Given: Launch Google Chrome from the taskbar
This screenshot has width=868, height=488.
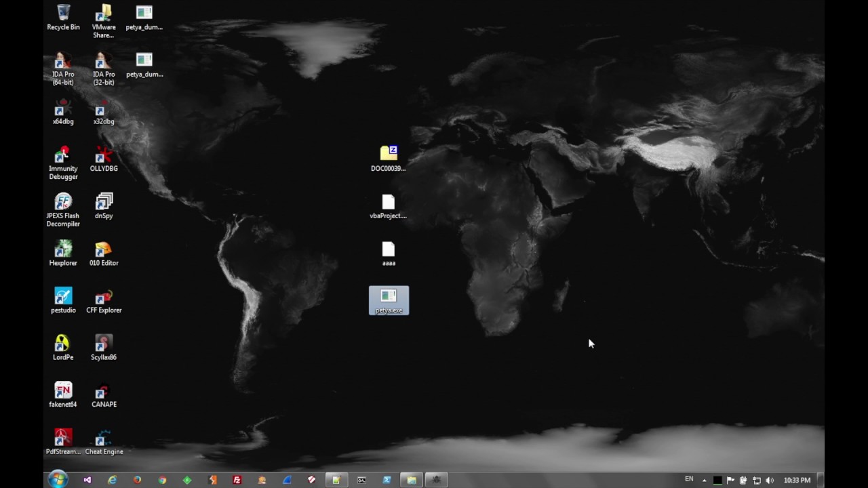Looking at the screenshot, I should (x=162, y=480).
